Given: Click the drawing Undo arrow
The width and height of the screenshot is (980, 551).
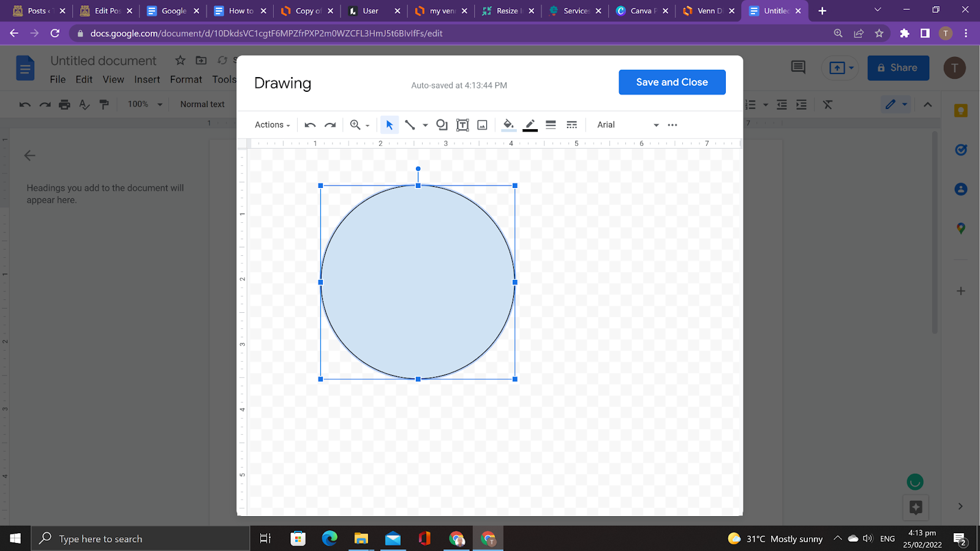Looking at the screenshot, I should [x=310, y=125].
